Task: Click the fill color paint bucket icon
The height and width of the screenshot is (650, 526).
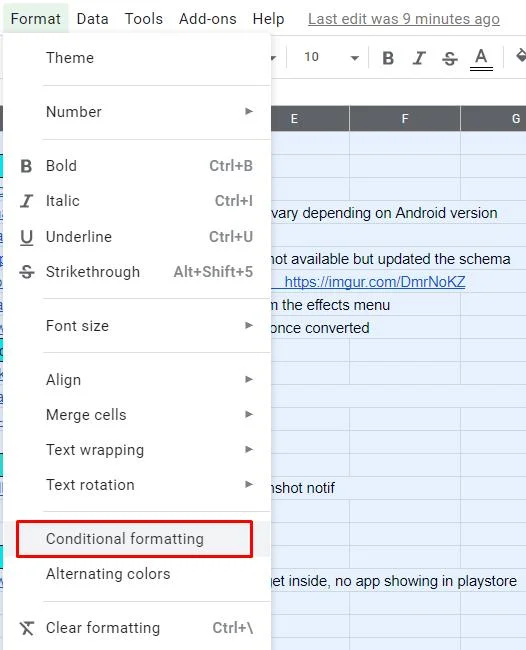Action: click(521, 56)
